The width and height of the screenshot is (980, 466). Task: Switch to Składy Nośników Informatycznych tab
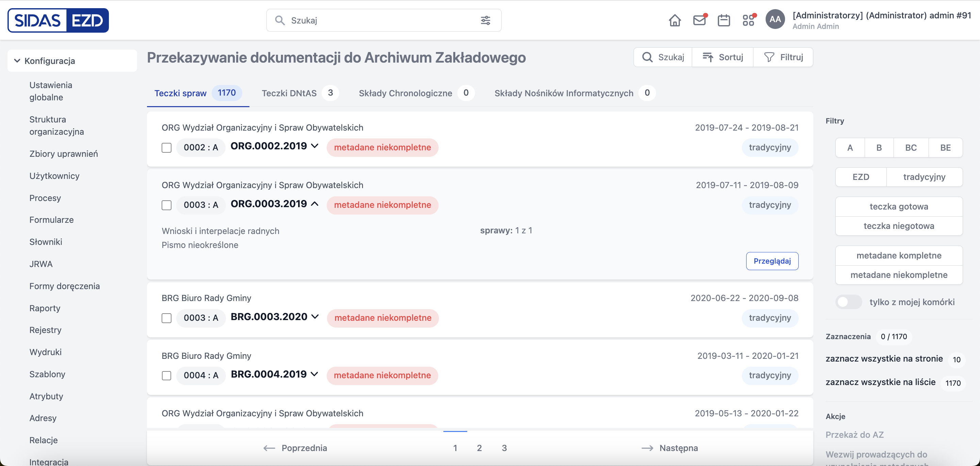pos(575,93)
